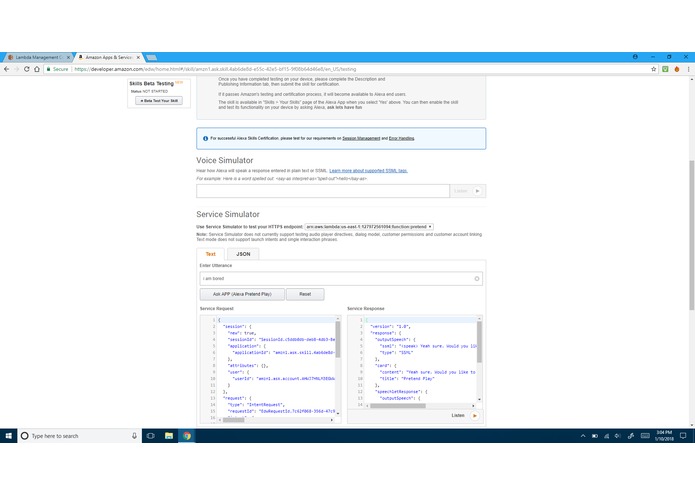The image size is (695, 494).
Task: Select the Text tab in Service Simulator
Action: click(211, 254)
